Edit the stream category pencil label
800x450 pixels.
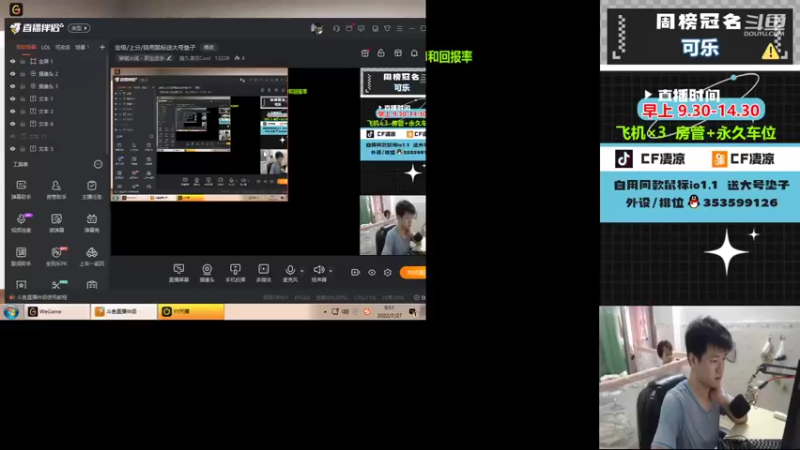pyautogui.click(x=145, y=58)
